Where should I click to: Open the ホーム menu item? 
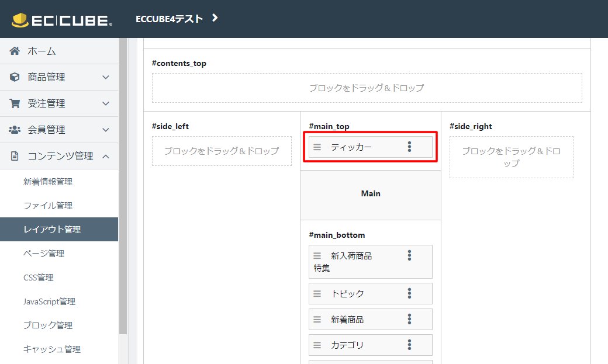pos(59,51)
